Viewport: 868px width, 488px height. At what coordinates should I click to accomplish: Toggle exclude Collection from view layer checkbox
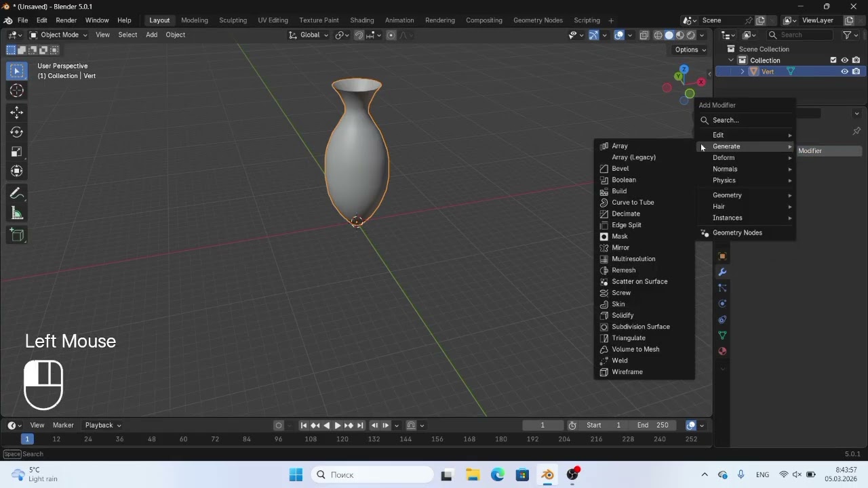pos(833,60)
